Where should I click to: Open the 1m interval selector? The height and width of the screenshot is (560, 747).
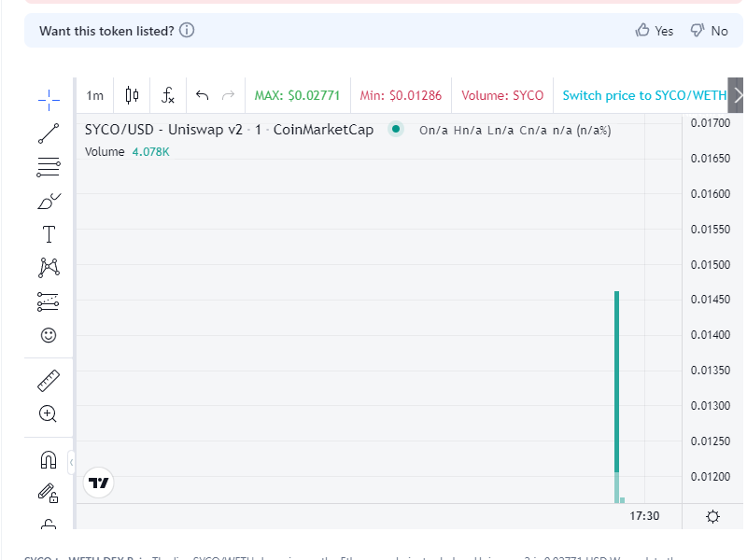(x=93, y=95)
